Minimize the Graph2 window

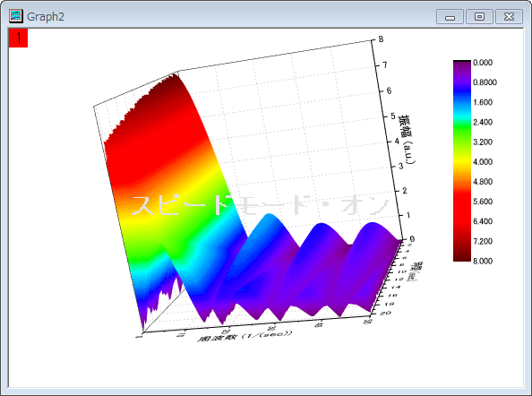(x=450, y=17)
